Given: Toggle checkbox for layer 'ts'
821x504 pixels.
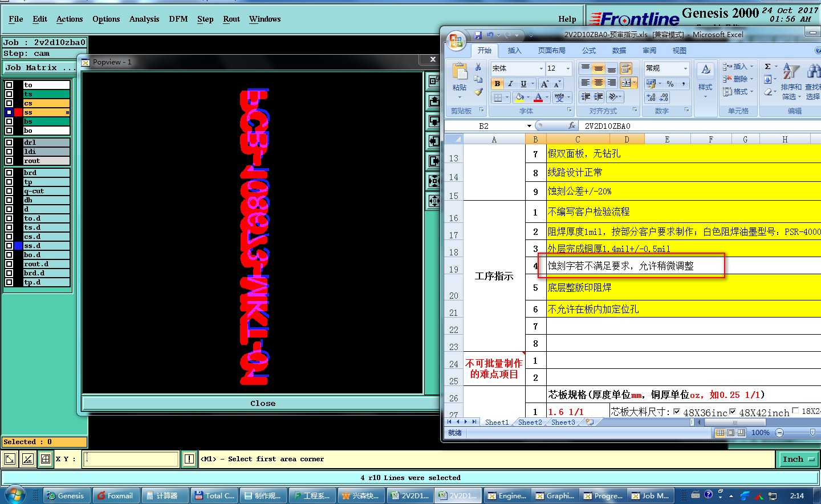Looking at the screenshot, I should point(9,94).
